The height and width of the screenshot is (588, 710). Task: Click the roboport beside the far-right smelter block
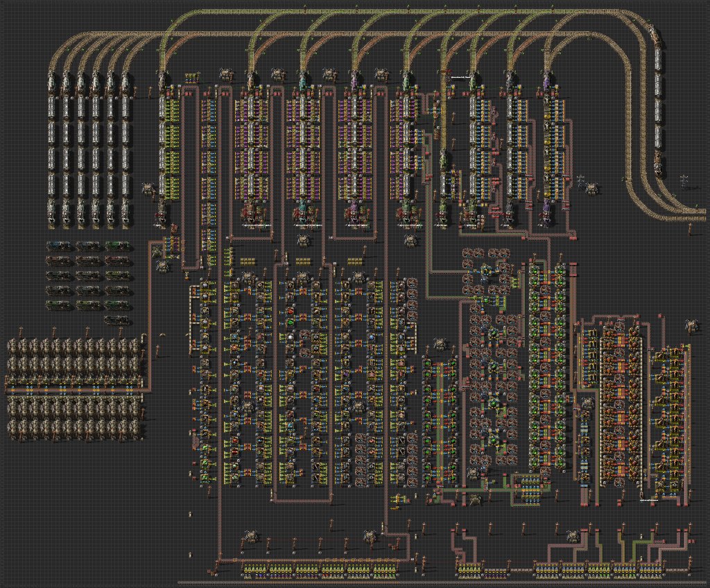click(692, 325)
